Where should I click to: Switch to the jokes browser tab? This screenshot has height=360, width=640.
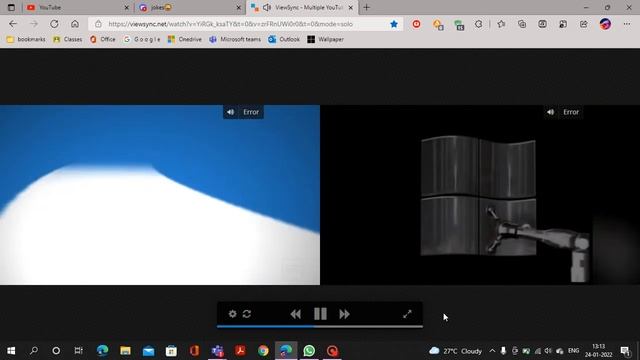pos(190,7)
